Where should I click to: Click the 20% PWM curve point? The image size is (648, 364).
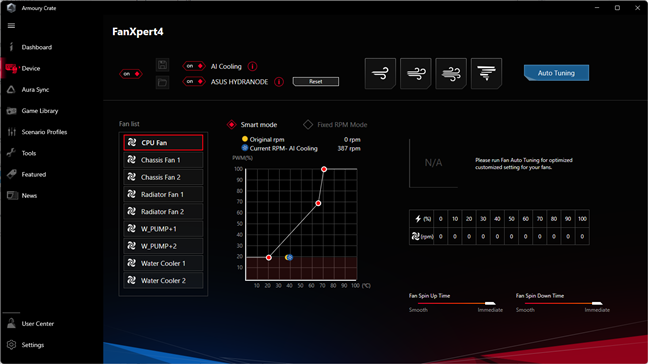[269, 257]
